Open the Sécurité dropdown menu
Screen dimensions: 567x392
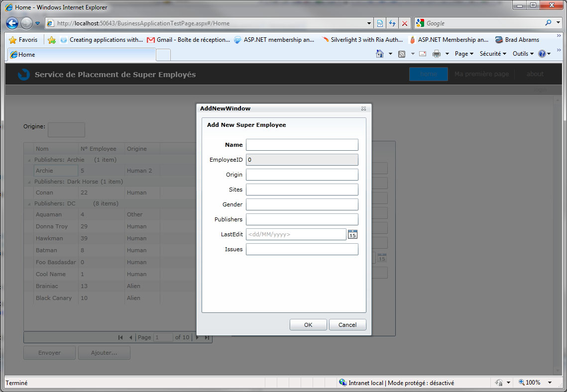[x=493, y=54]
